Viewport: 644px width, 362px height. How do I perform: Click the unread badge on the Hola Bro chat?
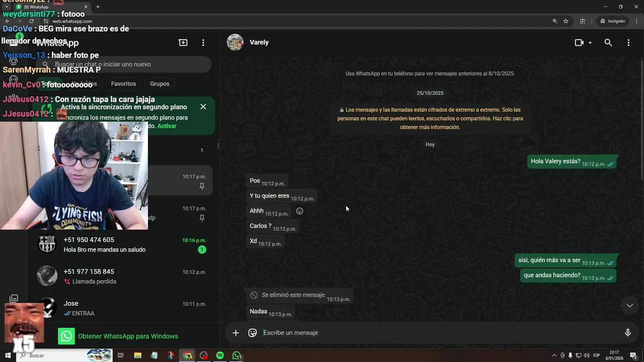tap(202, 250)
